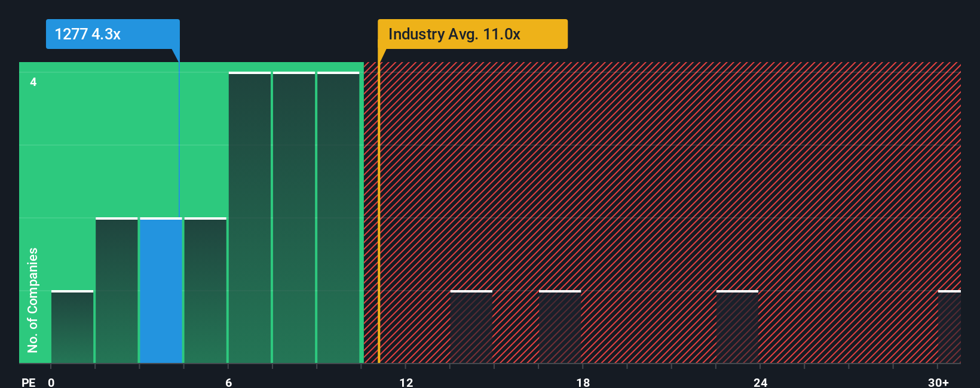Viewport: 980px width, 388px height.
Task: Click the 0 PE axis tick label
Action: tap(51, 382)
